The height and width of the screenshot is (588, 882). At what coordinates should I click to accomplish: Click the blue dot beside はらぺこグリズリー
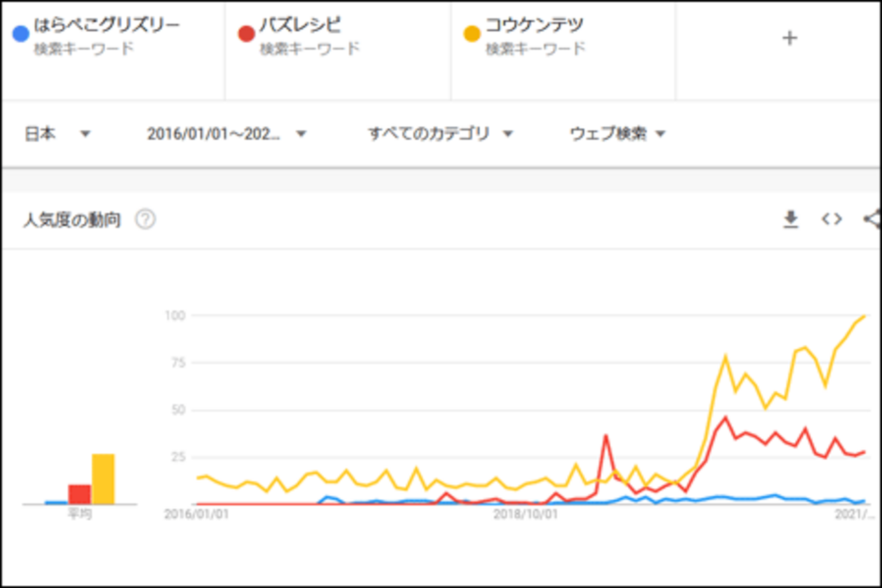[21, 33]
